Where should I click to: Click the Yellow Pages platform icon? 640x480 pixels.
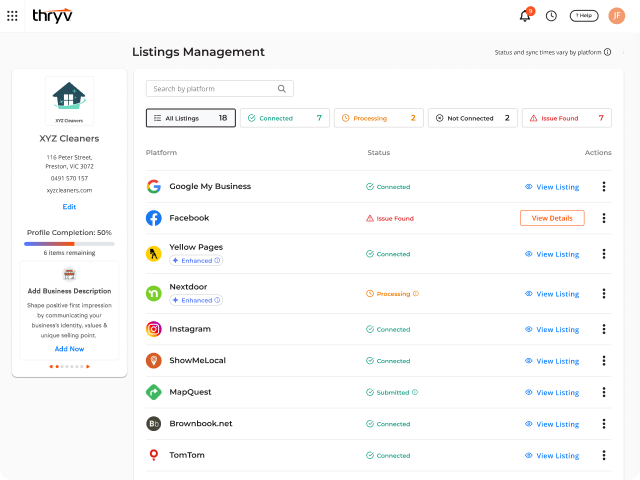(154, 254)
